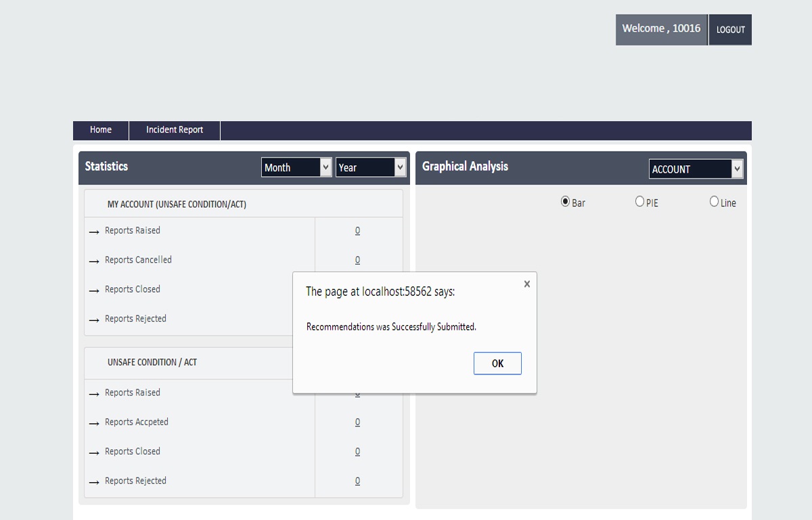Log out using the LOGOUT button
812x520 pixels.
[730, 30]
